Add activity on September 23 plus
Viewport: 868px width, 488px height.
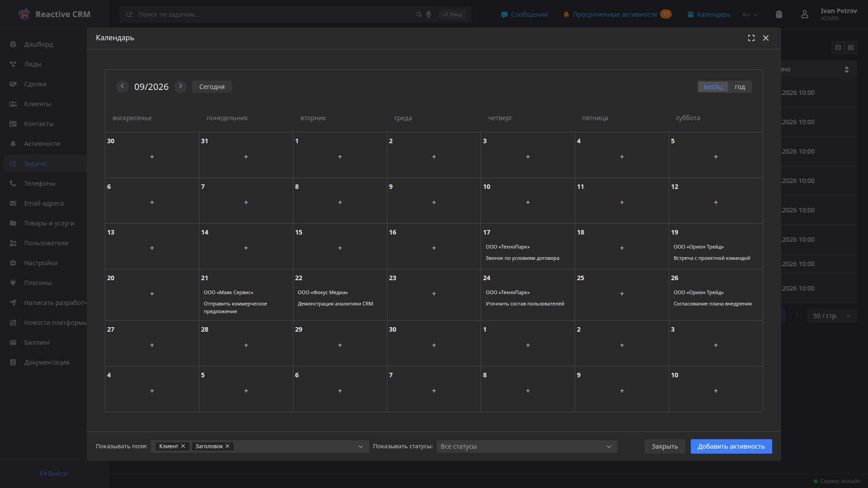click(x=434, y=294)
